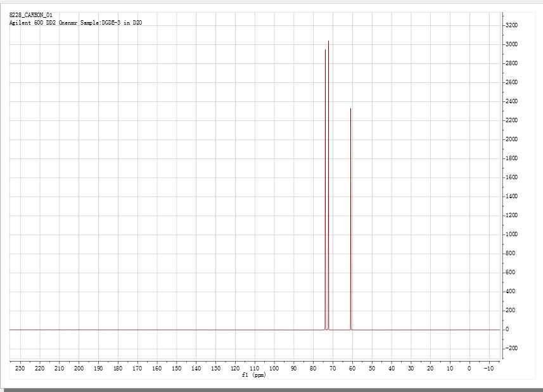Click the f1 (ppm) axis label
Image resolution: width=543 pixels, height=392 pixels.
tap(254, 375)
